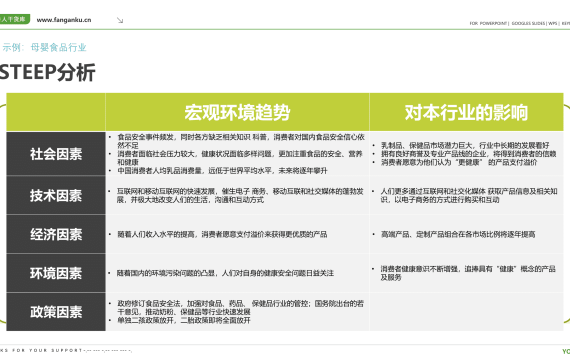Select the 示例：母婴食品行业 subtitle text
Viewport: 570px width, 360px height.
click(44, 47)
